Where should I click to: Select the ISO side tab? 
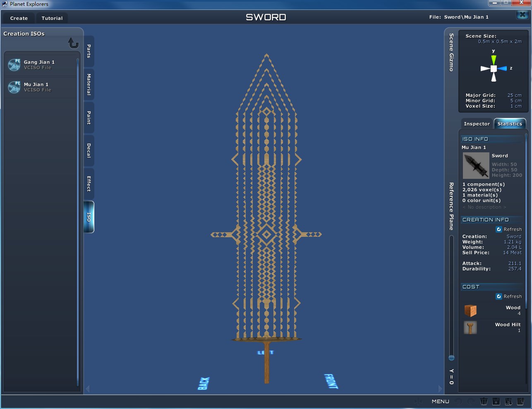pos(89,217)
